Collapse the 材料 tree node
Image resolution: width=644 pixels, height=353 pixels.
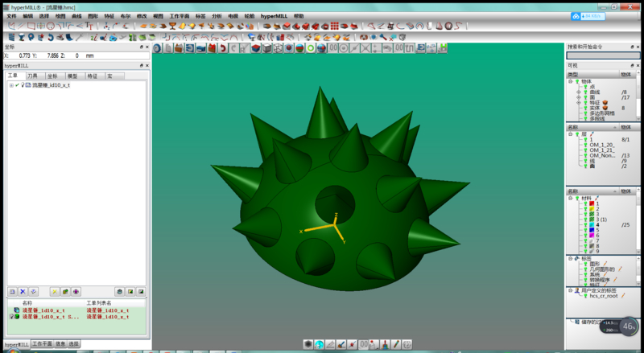click(x=571, y=199)
